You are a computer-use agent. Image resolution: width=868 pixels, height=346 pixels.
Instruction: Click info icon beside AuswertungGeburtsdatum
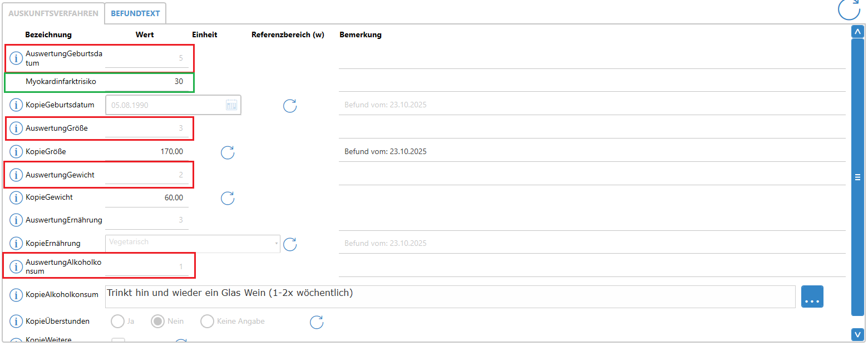[16, 58]
